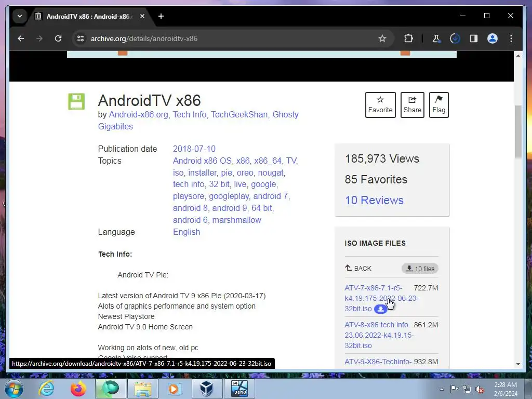The image size is (532, 399).
Task: Click the English language link
Action: [x=187, y=232]
